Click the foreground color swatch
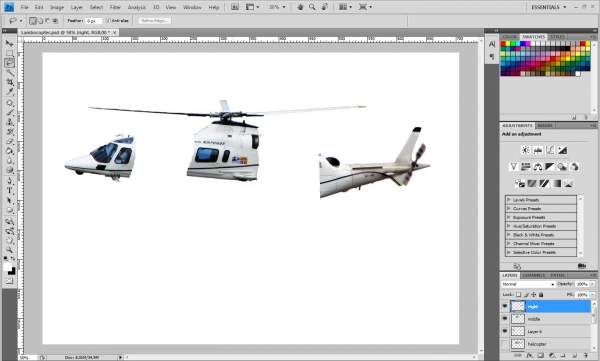This screenshot has width=600, height=361. 7,266
